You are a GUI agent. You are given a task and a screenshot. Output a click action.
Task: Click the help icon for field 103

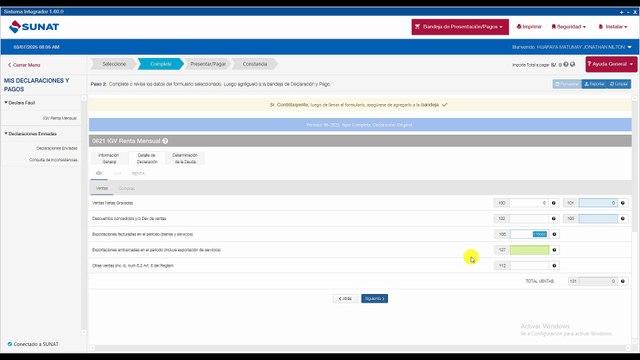623,219
